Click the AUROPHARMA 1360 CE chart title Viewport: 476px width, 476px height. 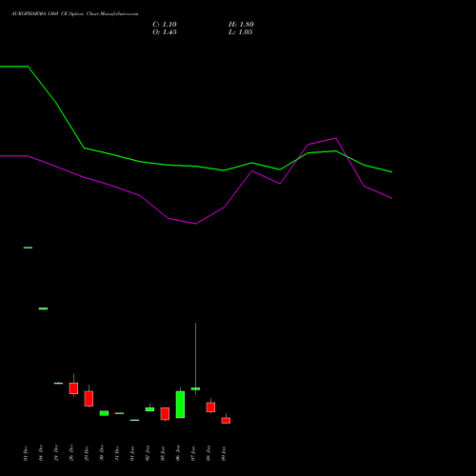coord(74,14)
